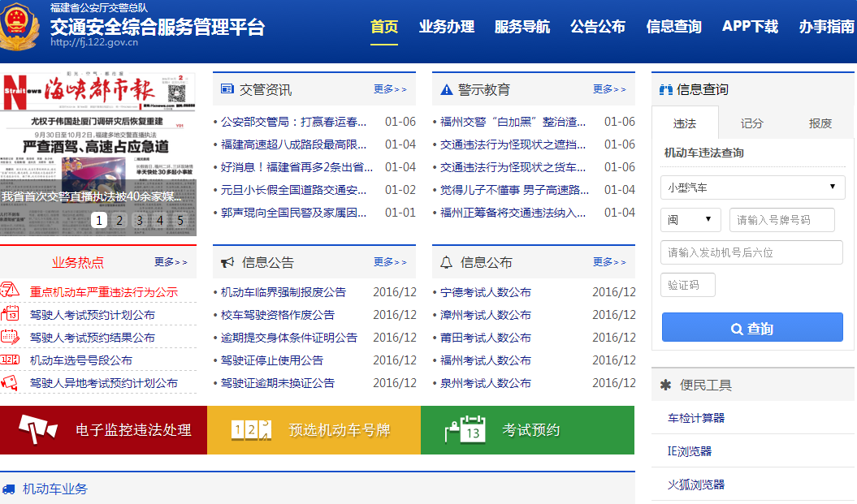Switch to the 报废 query tab
The image size is (857, 504).
tap(820, 123)
